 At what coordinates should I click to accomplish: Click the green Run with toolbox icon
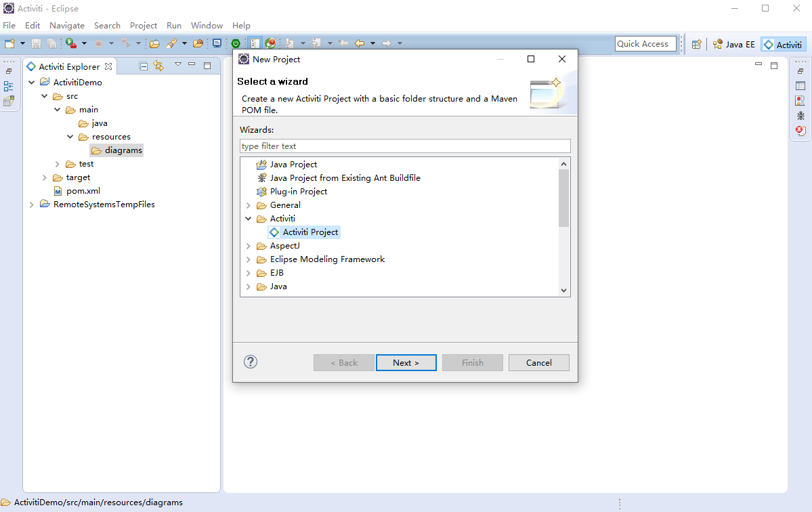click(71, 43)
